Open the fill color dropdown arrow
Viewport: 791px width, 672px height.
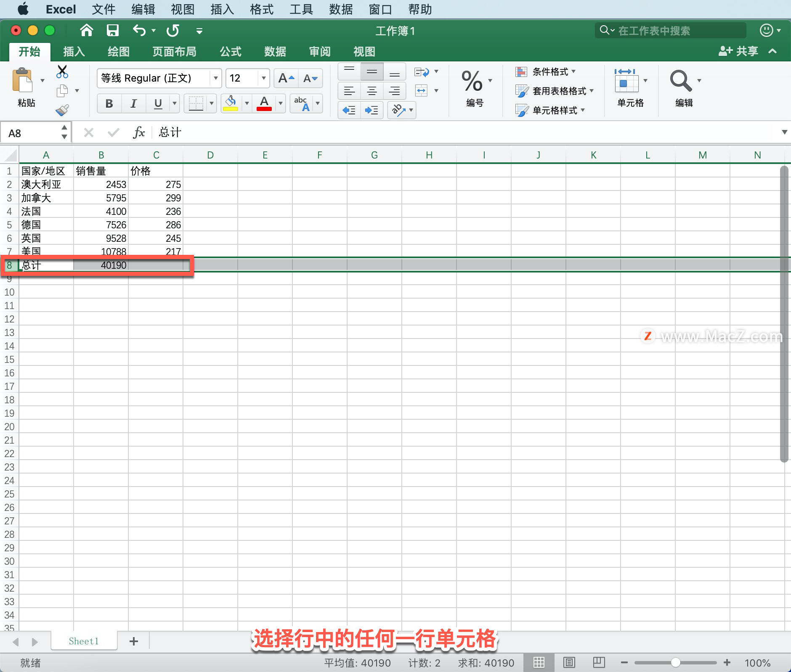(x=246, y=103)
